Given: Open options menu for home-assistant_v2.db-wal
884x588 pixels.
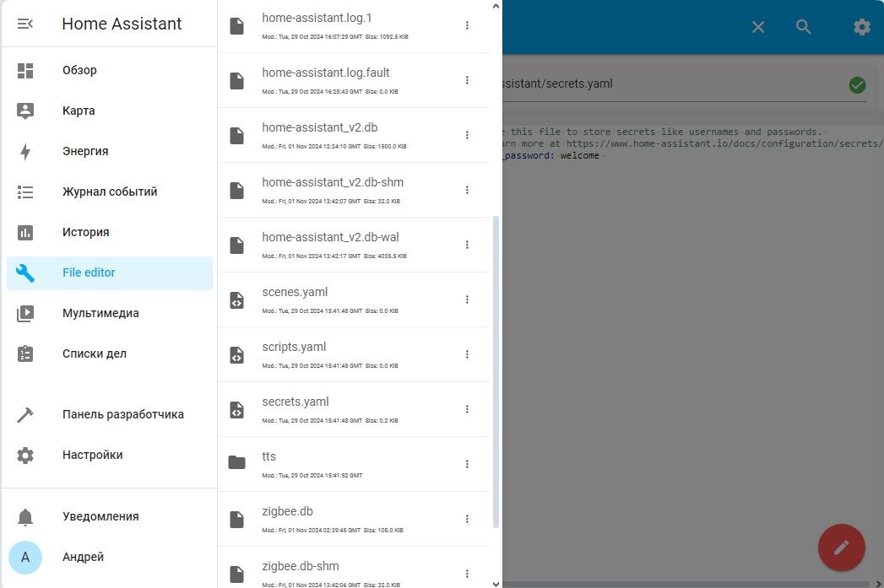Looking at the screenshot, I should click(467, 245).
